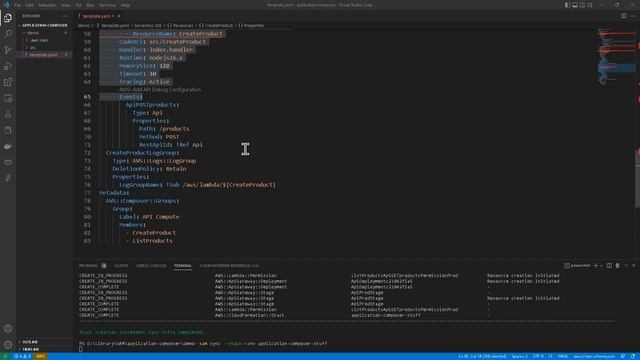Screen dimensions: 640x360
Task: Select the template.yaml editor tab
Action: pyautogui.click(x=97, y=16)
